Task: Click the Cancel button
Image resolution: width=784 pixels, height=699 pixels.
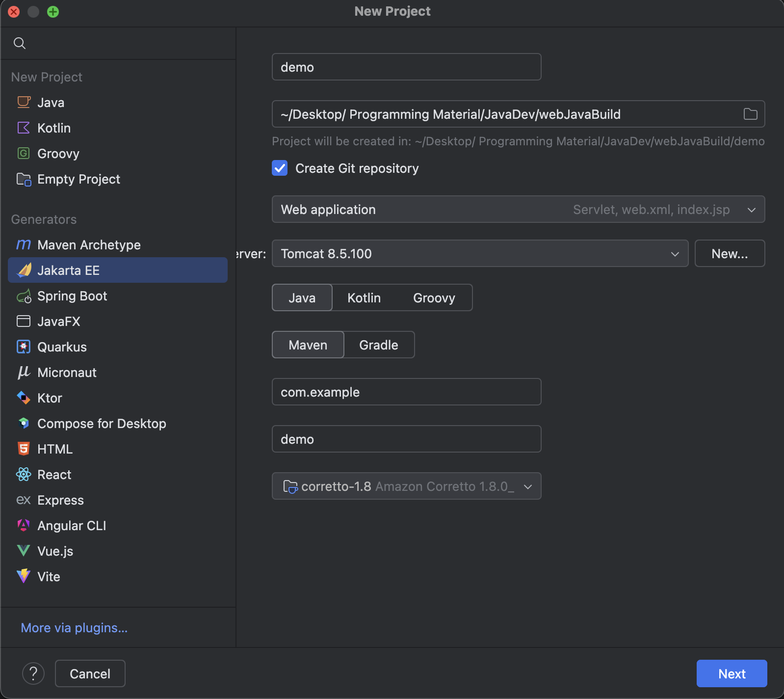Action: (90, 673)
